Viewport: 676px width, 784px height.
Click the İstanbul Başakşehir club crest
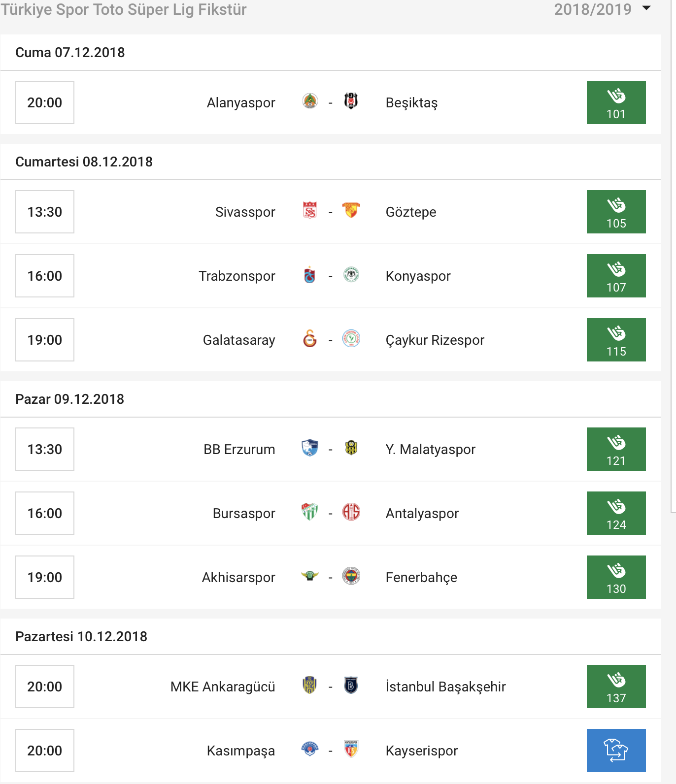[x=351, y=686]
